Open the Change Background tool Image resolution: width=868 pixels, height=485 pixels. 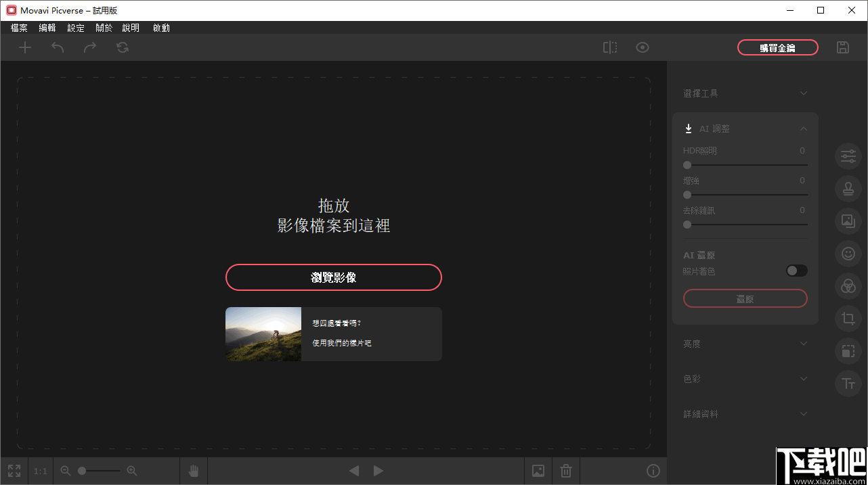point(848,221)
